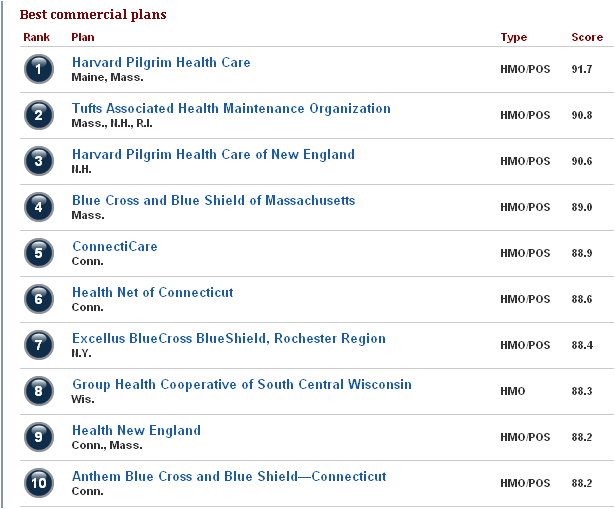Open Harvard Pilgrim Health Care of New England
This screenshot has height=509, width=615.
point(213,154)
